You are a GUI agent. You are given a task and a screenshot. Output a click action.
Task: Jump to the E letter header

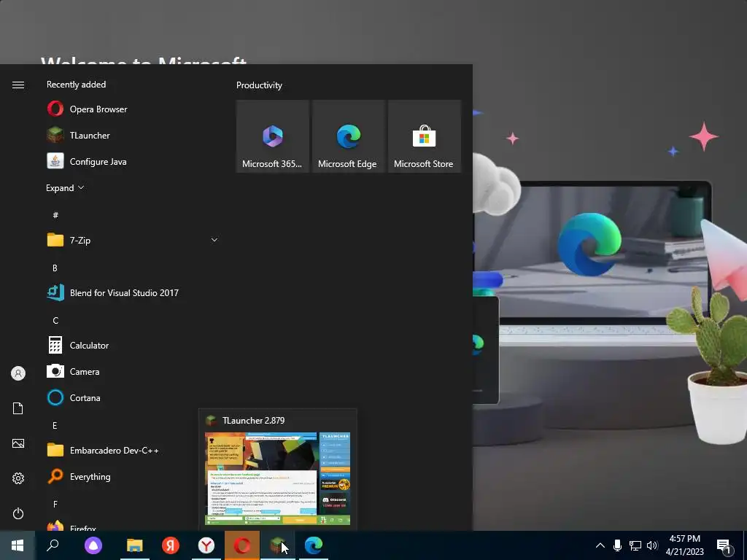point(55,425)
